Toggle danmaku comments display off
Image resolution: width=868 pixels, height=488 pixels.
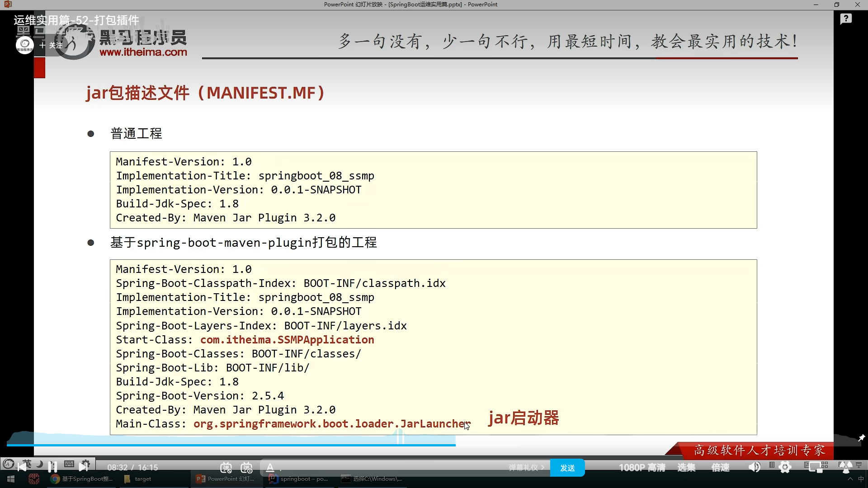(226, 468)
